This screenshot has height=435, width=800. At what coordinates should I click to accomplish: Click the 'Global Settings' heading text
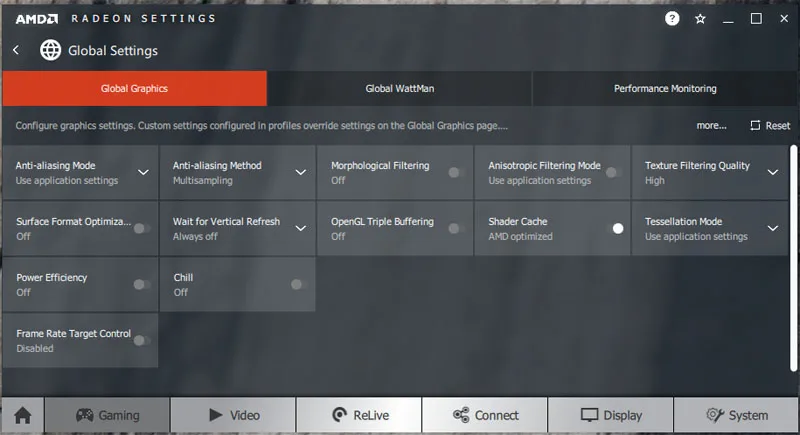click(113, 50)
